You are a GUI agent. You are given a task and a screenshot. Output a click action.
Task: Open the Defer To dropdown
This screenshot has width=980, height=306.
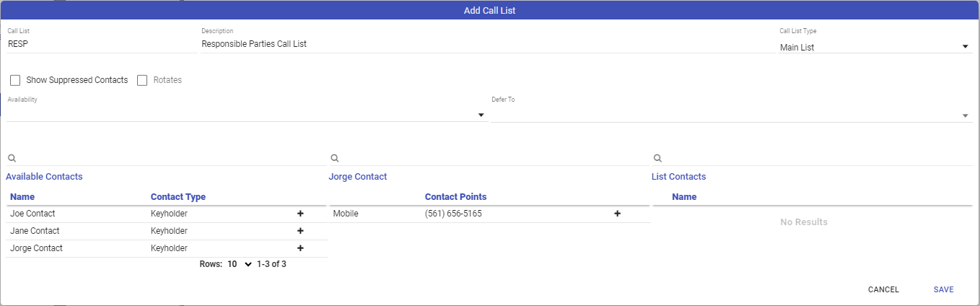click(730, 115)
